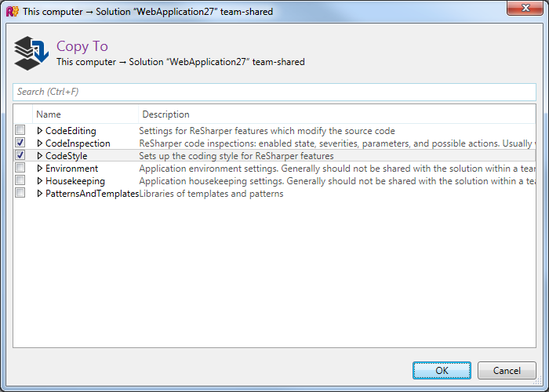549x392 pixels.
Task: Select the Environment row name
Action: pos(72,169)
